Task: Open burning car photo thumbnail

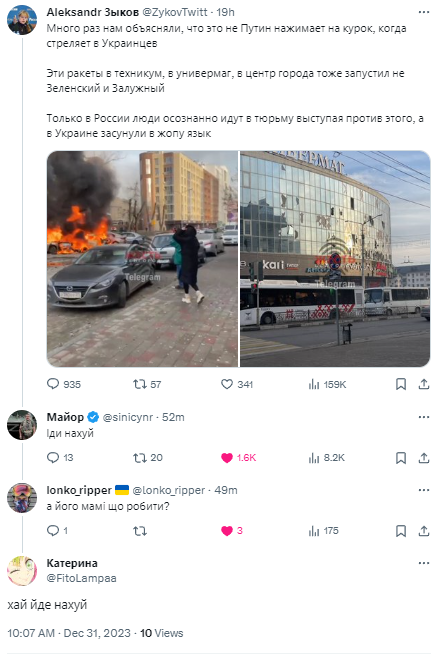Action: click(142, 259)
